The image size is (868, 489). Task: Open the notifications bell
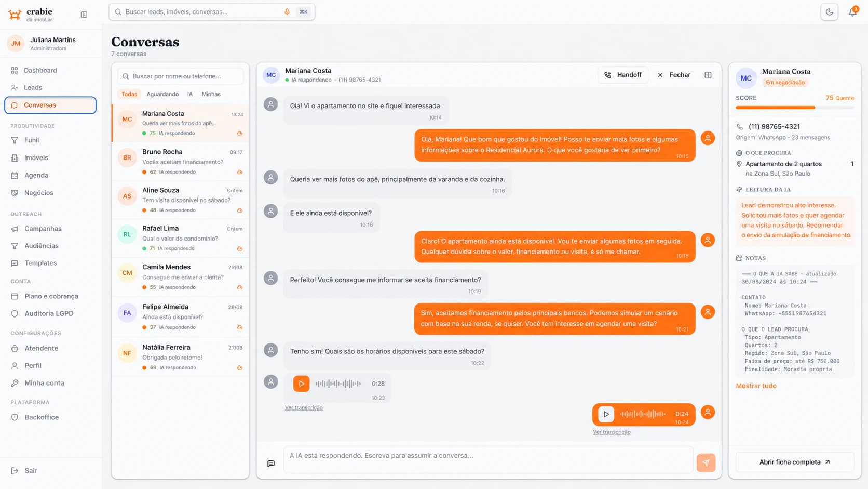(x=852, y=12)
